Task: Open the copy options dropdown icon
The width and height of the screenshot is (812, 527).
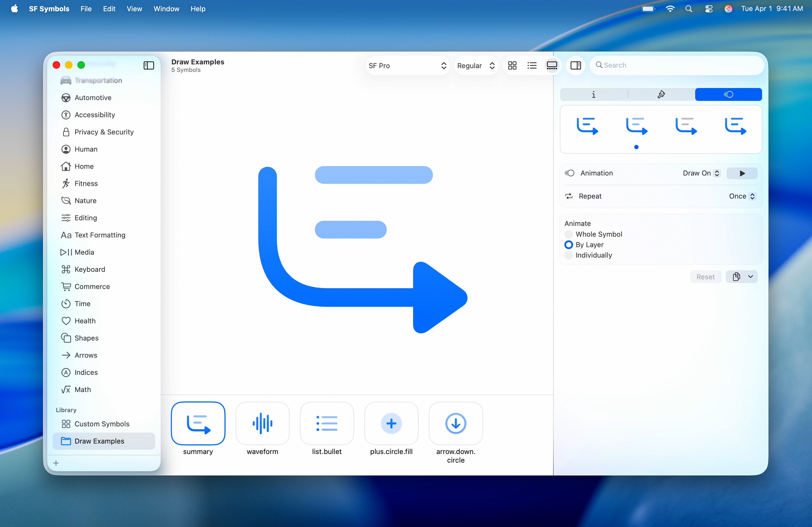Action: click(750, 277)
